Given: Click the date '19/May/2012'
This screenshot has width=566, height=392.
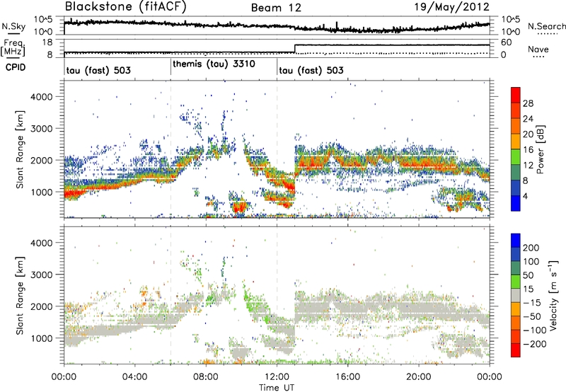Looking at the screenshot, I should click(x=452, y=7).
